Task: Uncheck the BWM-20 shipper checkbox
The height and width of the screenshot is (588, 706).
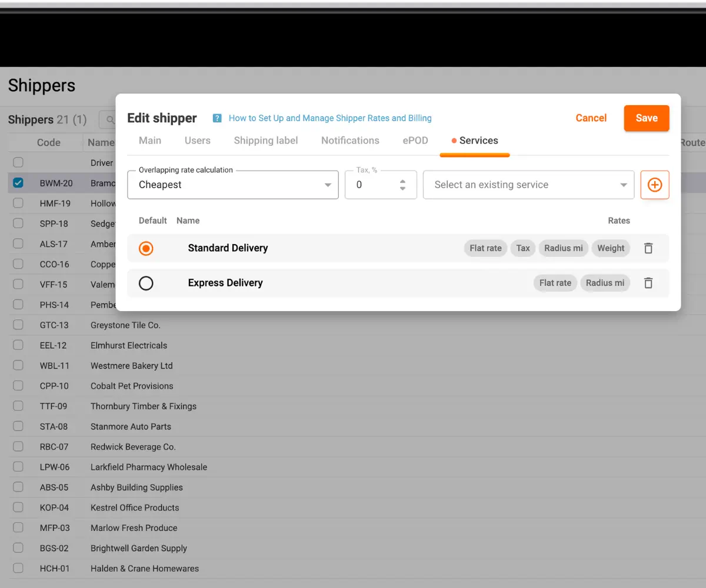Action: pyautogui.click(x=18, y=183)
